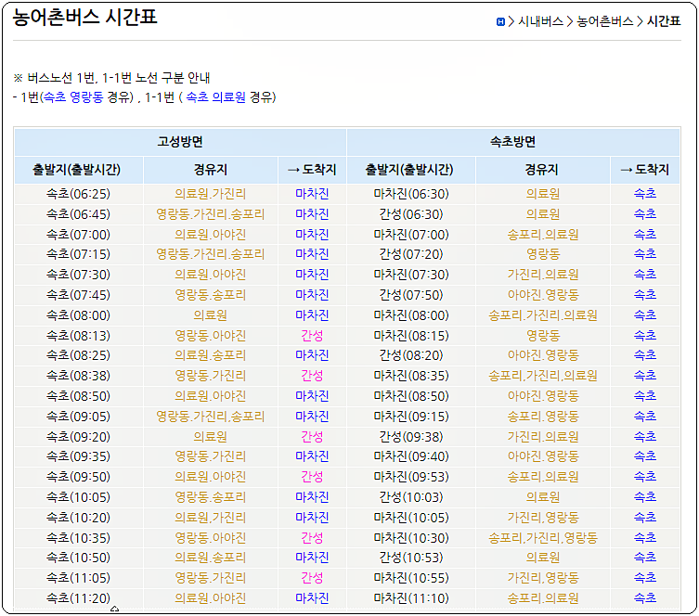Open the 시내버스 breadcrumb link
Screen dimensions: 699x616
click(540, 21)
